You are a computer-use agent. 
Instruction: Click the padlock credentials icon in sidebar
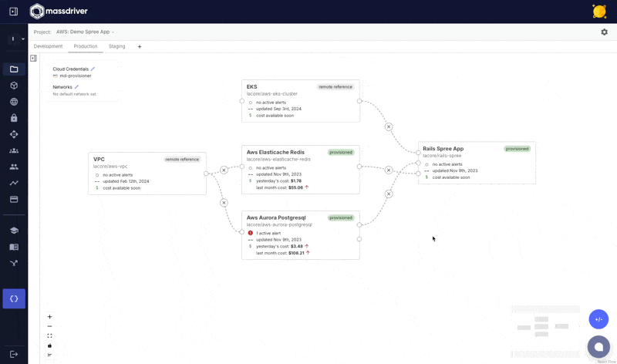(14, 118)
